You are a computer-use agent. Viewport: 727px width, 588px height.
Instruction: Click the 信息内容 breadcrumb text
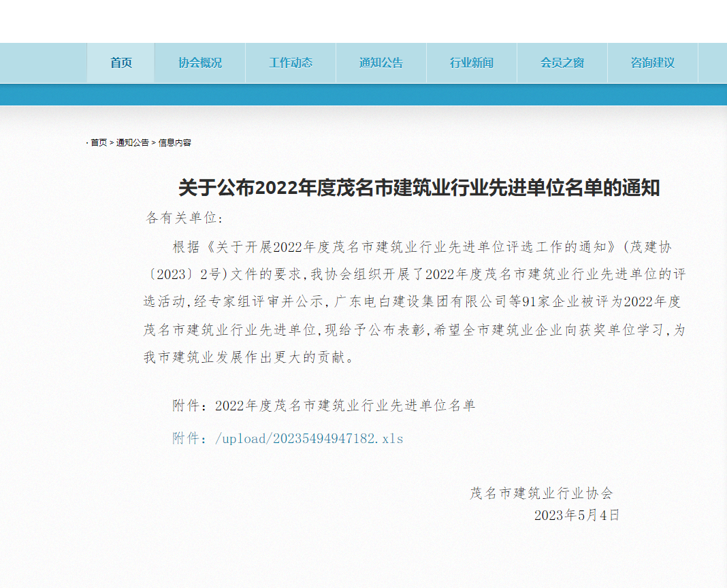175,143
